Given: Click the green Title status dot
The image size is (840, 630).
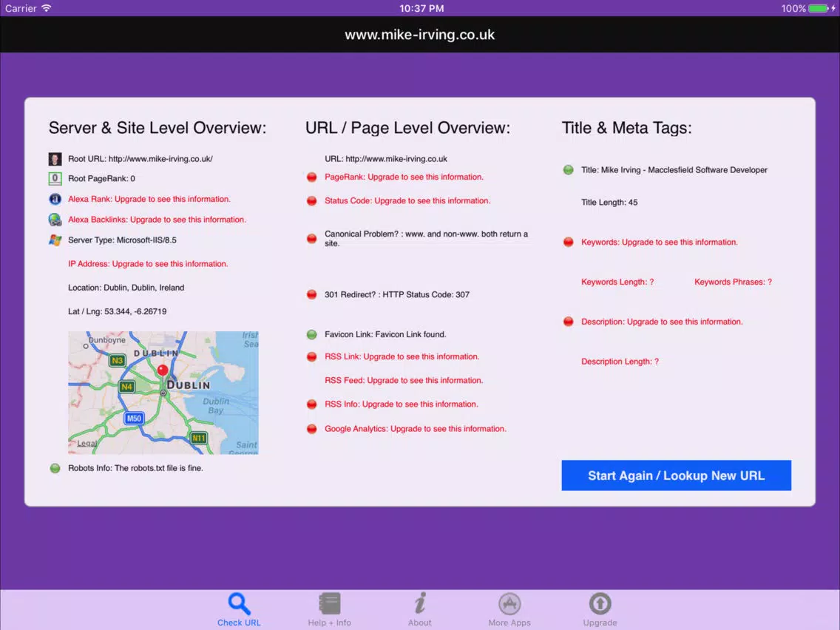Looking at the screenshot, I should [569, 170].
